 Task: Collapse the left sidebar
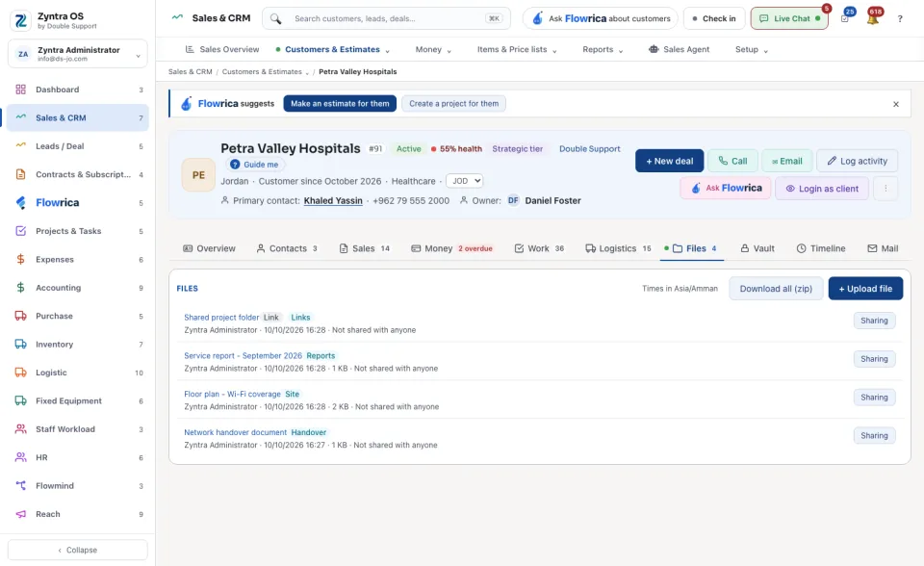pos(78,550)
